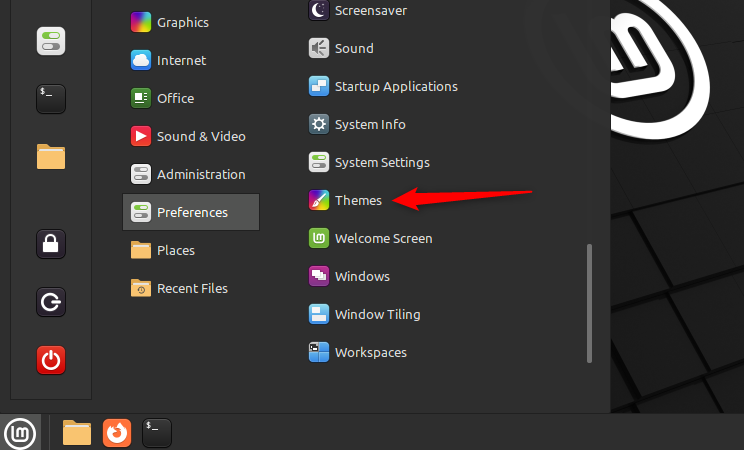Select the Sound & Video category
Image resolution: width=744 pixels, height=450 pixels.
(200, 136)
